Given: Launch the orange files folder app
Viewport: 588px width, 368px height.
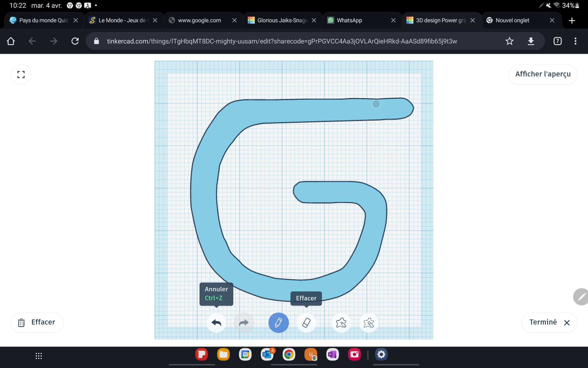Looking at the screenshot, I should [223, 354].
